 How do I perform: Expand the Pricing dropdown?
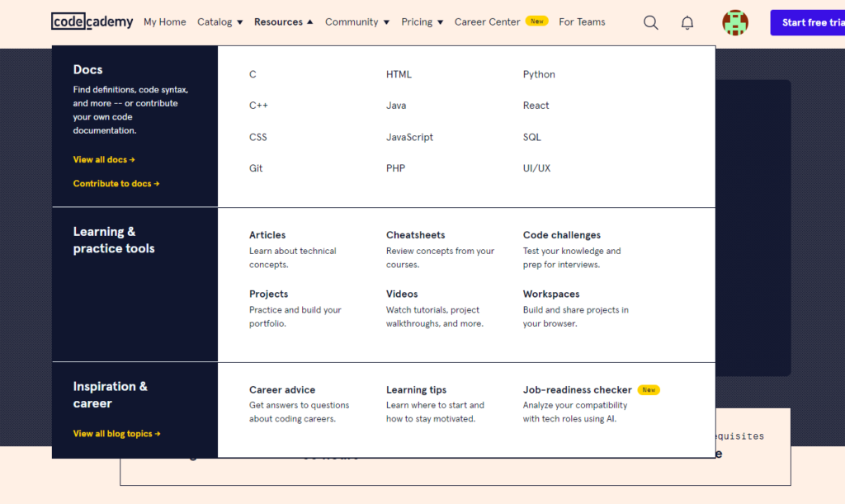pyautogui.click(x=422, y=22)
